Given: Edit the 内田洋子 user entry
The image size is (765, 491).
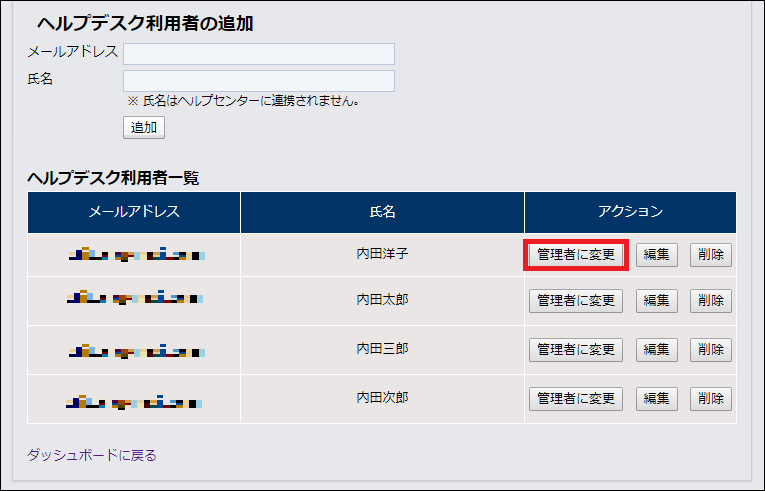Looking at the screenshot, I should pyautogui.click(x=656, y=255).
